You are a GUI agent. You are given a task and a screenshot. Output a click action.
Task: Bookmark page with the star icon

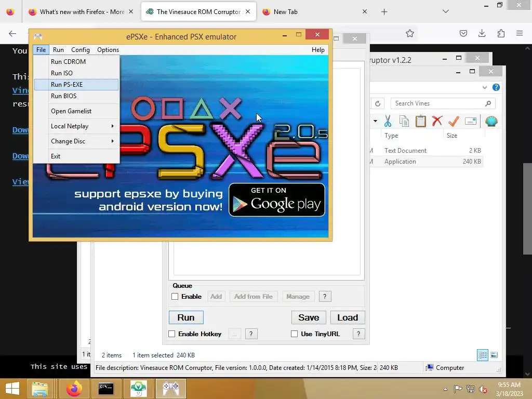tap(409, 33)
